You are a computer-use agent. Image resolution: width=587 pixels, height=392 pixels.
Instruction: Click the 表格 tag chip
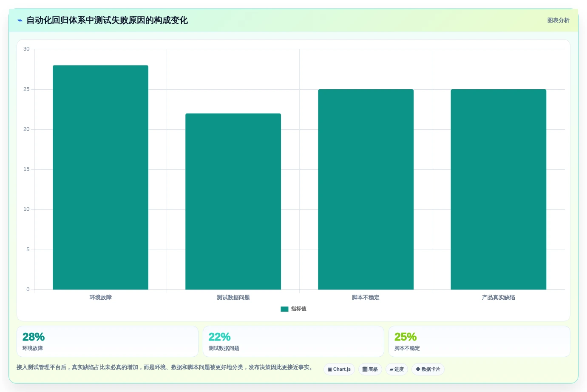(x=370, y=369)
